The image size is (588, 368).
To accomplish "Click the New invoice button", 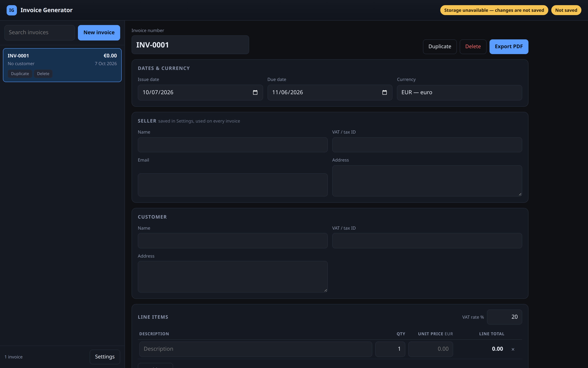I will [99, 33].
